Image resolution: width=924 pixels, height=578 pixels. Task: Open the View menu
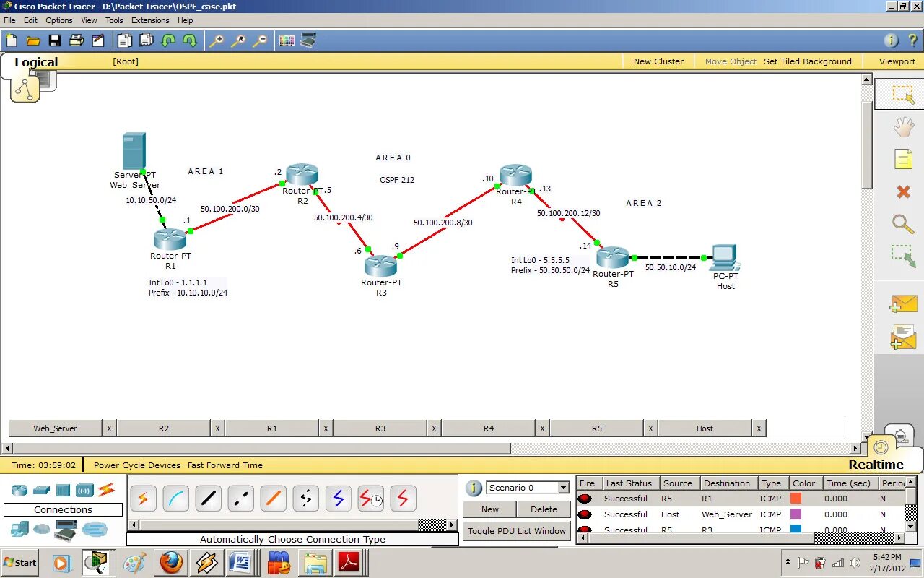coord(89,20)
